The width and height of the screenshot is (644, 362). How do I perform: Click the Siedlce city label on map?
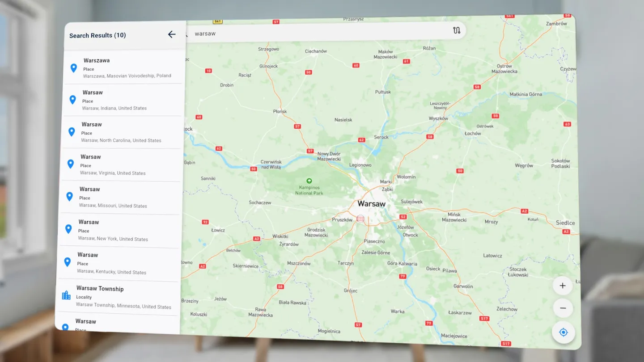565,223
